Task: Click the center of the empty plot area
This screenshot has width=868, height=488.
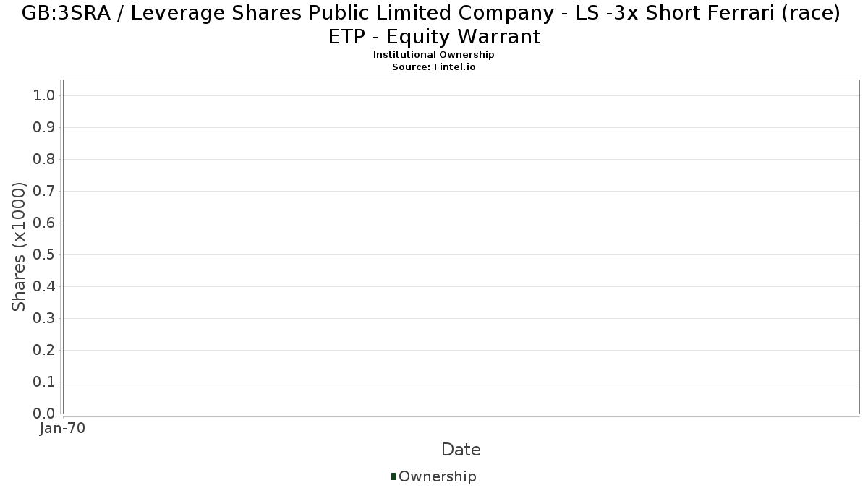Action: coord(461,247)
